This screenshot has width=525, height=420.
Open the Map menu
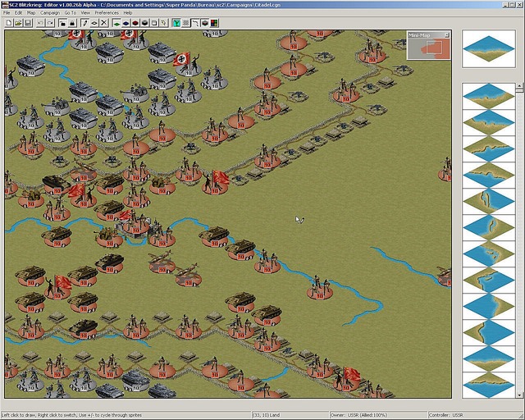(31, 13)
